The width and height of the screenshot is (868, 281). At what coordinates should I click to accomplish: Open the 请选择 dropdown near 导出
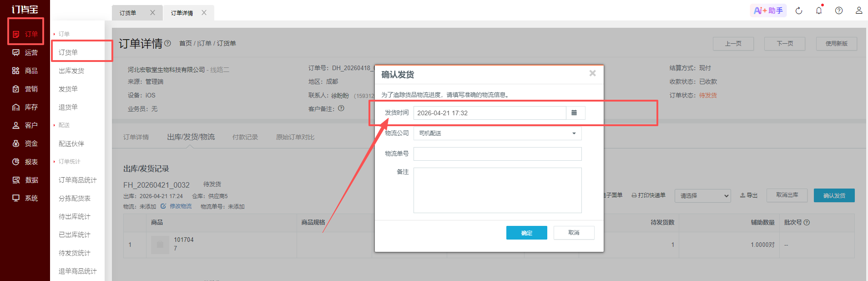(x=703, y=196)
